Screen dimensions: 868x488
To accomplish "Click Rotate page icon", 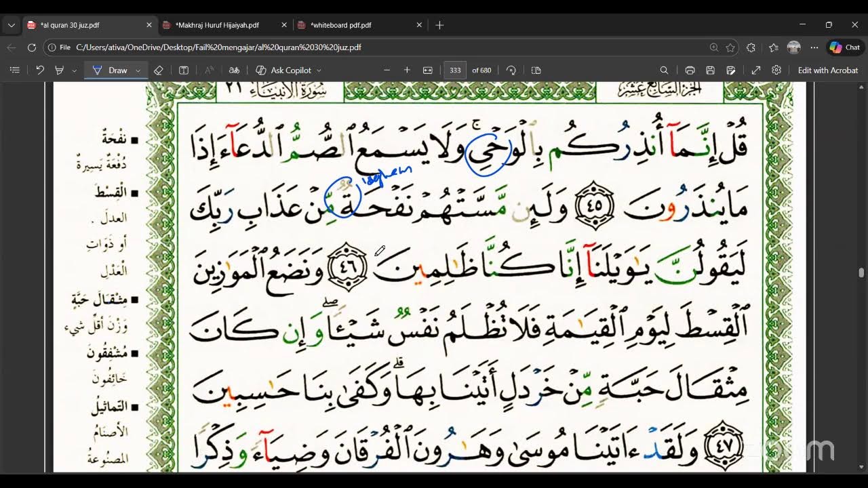I will pyautogui.click(x=511, y=70).
